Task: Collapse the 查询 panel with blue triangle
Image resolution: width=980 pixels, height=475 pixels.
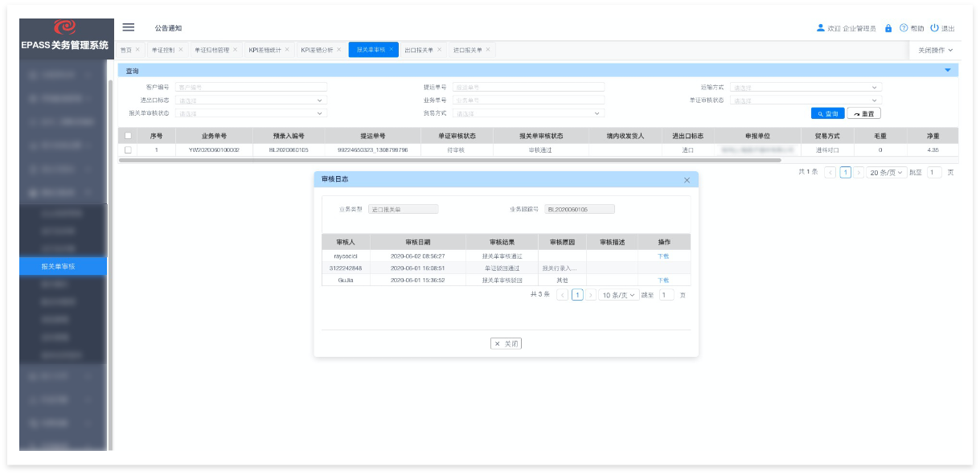Action: point(948,71)
